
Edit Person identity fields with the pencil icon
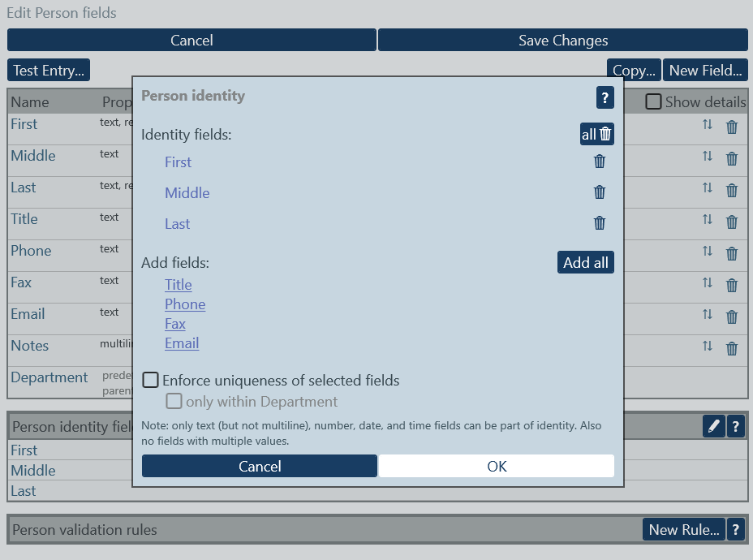[713, 425]
